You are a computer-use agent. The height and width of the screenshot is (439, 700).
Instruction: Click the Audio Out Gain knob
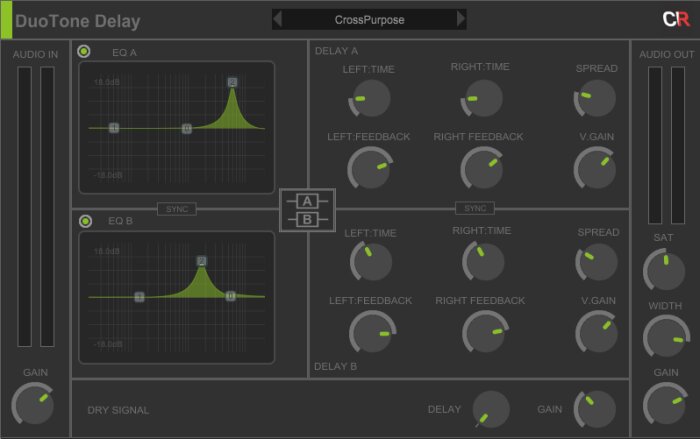(x=665, y=403)
